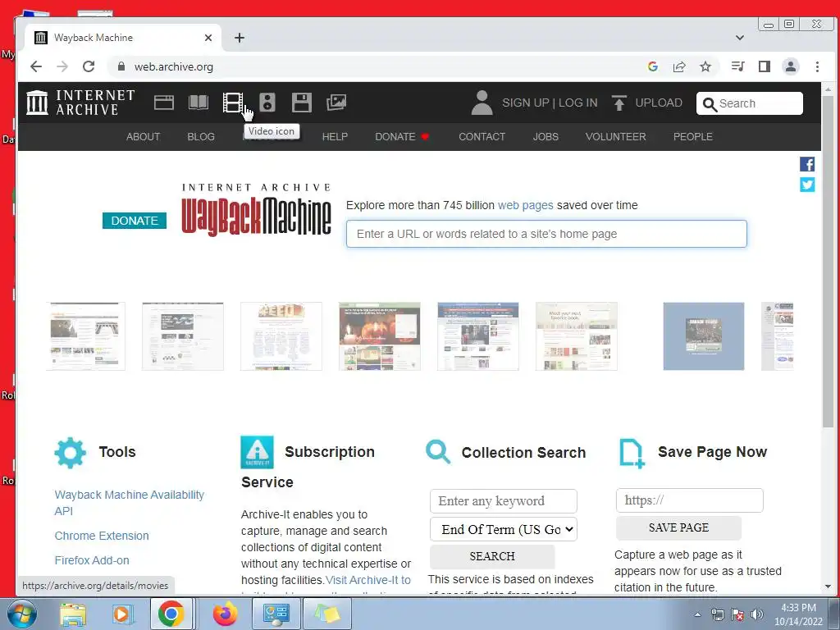Toggle Chrome side panel icon
840x630 pixels.
point(765,66)
